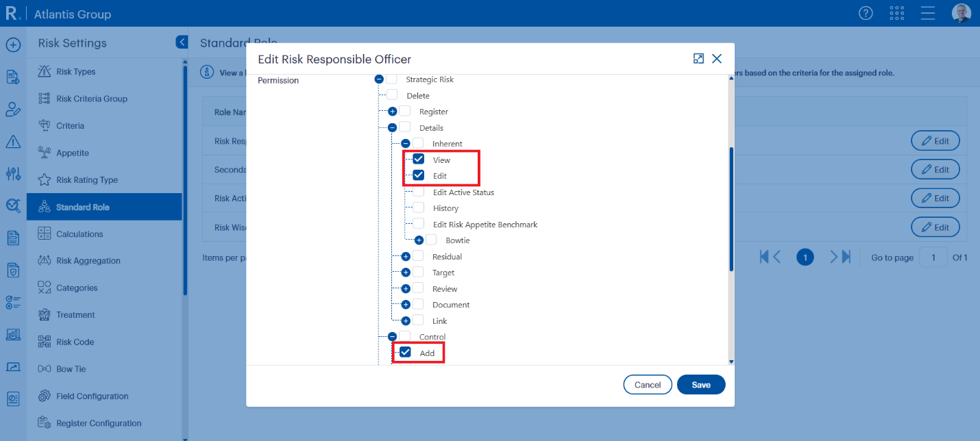Viewport: 980px width, 441px height.
Task: Click the Bow Tie icon
Action: tap(45, 369)
